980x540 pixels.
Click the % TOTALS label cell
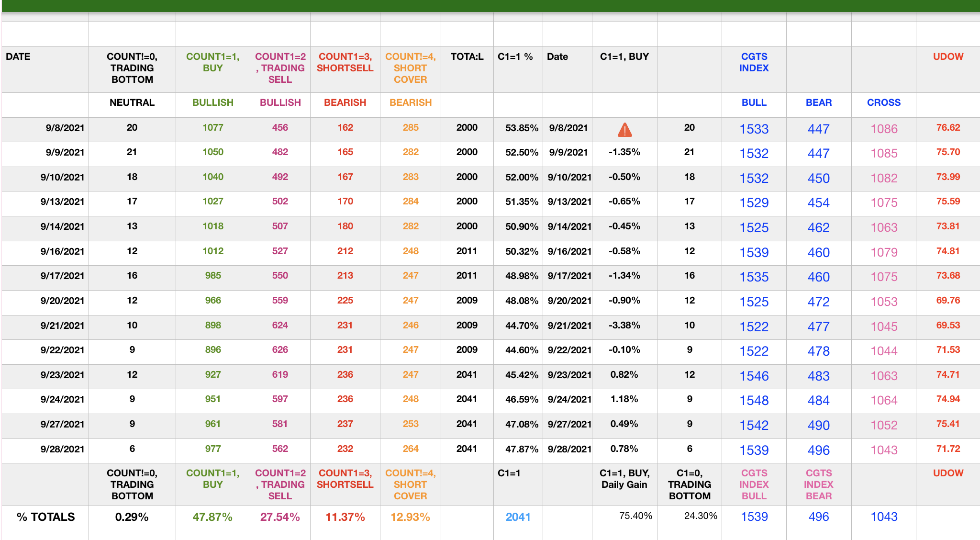(46, 517)
